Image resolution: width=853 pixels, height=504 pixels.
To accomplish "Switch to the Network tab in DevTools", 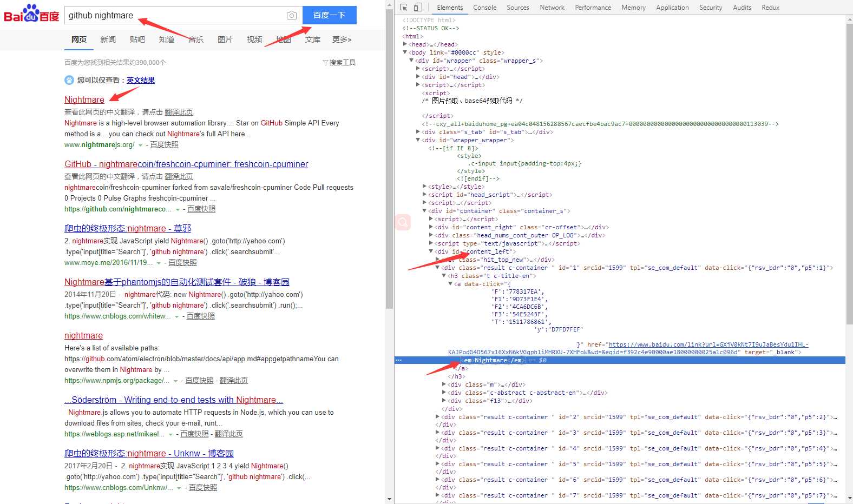I will pos(552,8).
